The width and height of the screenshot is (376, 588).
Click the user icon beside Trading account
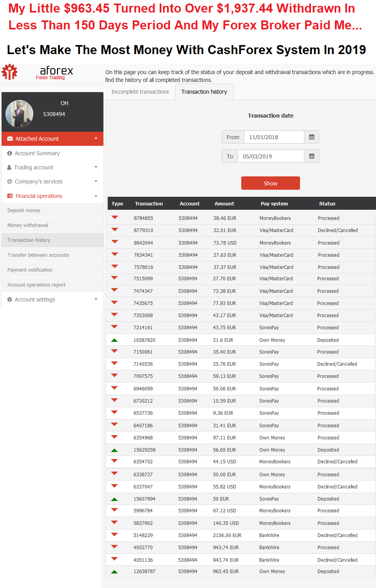[x=9, y=167]
